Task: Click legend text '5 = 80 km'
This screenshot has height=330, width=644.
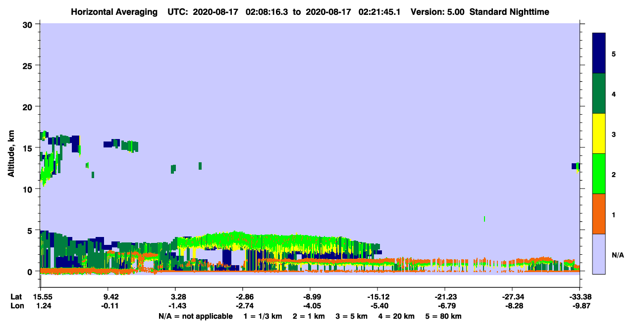Action: [x=444, y=316]
